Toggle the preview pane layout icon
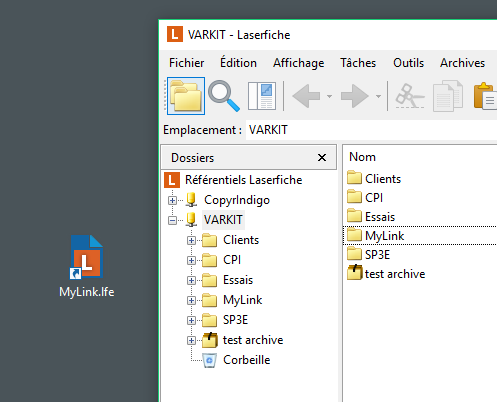Image resolution: width=497 pixels, height=402 pixels. pos(262,96)
